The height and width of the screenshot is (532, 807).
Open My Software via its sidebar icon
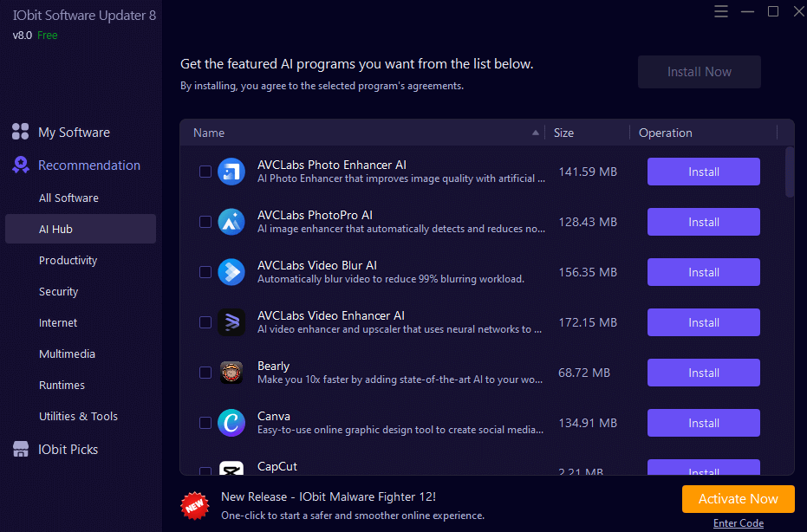[x=20, y=132]
